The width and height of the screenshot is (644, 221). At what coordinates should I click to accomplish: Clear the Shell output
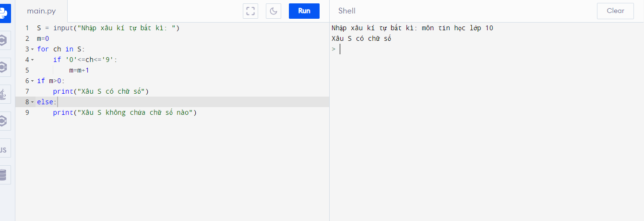(615, 11)
